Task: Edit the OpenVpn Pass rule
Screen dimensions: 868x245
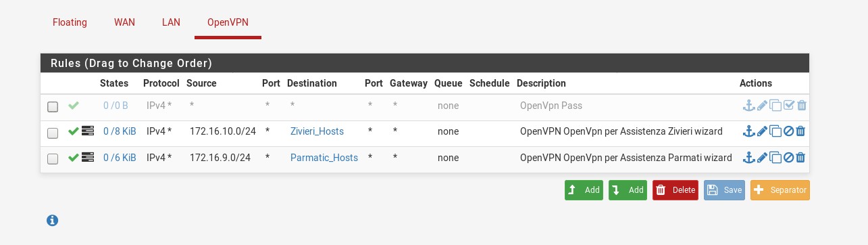Action: tap(762, 106)
